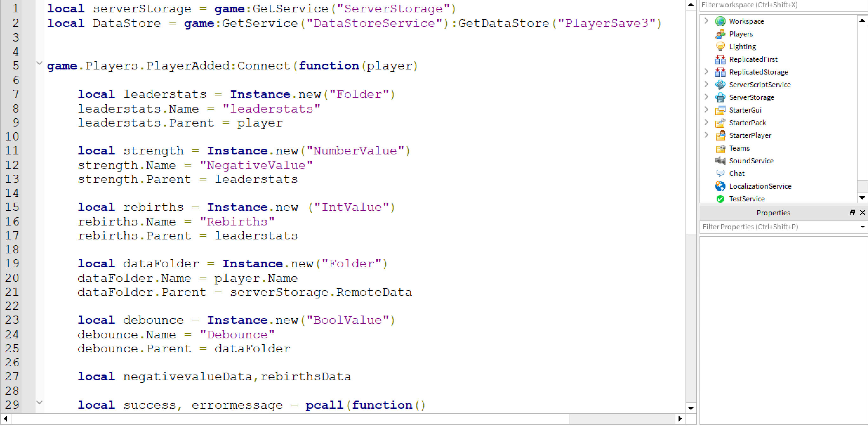Image resolution: width=868 pixels, height=437 pixels.
Task: Open the Filter Properties dropdown arrow
Action: pyautogui.click(x=863, y=227)
